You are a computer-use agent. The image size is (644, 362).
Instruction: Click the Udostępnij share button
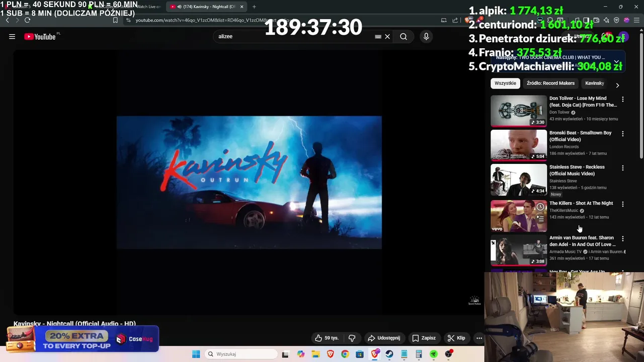tap(384, 338)
